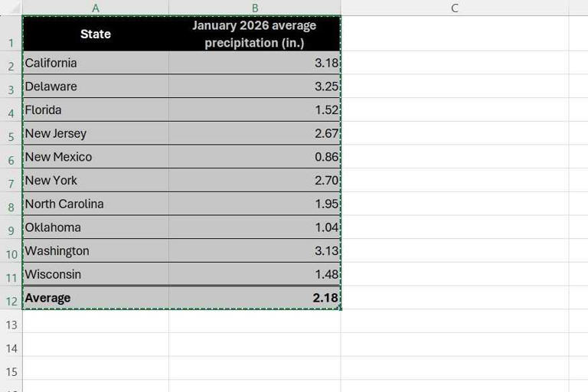
Task: Select row 13 header
Action: coord(11,322)
